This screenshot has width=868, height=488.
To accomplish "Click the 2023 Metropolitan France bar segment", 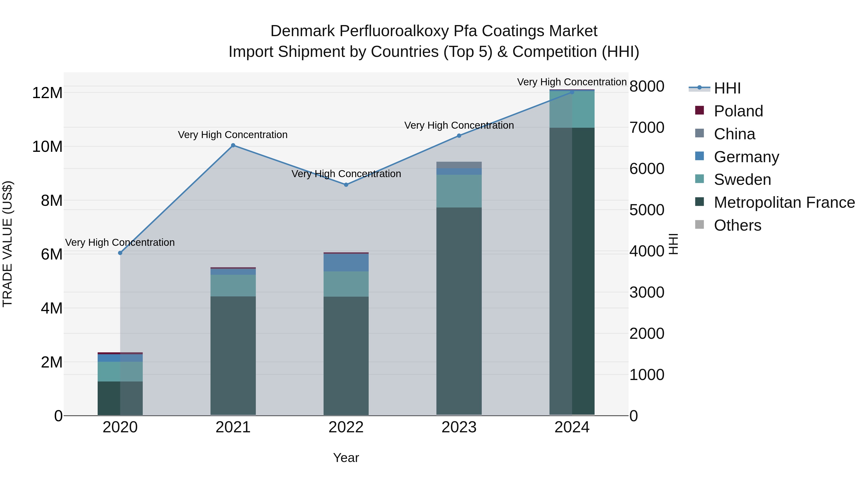I will [459, 311].
